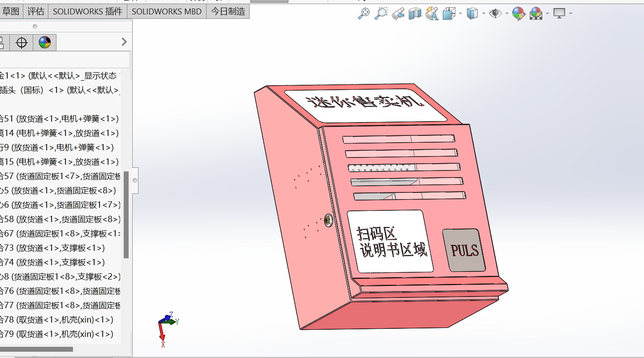Click the Apply Scene icon
The height and width of the screenshot is (358, 644).
point(536,13)
